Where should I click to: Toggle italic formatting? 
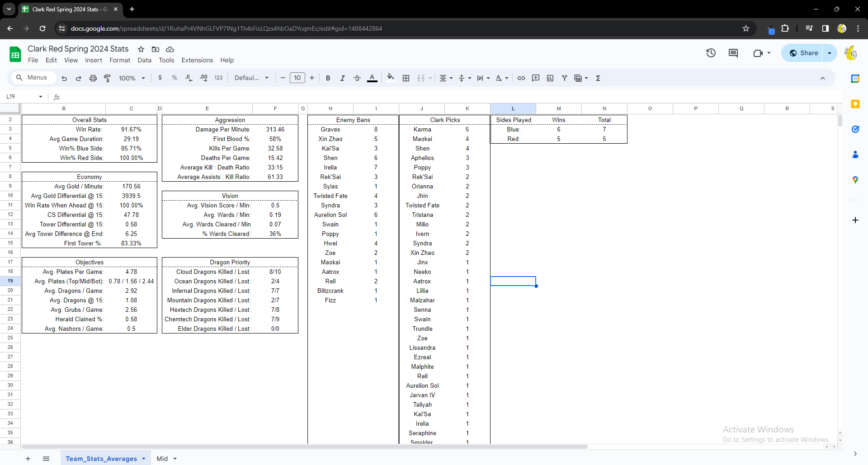click(x=343, y=78)
